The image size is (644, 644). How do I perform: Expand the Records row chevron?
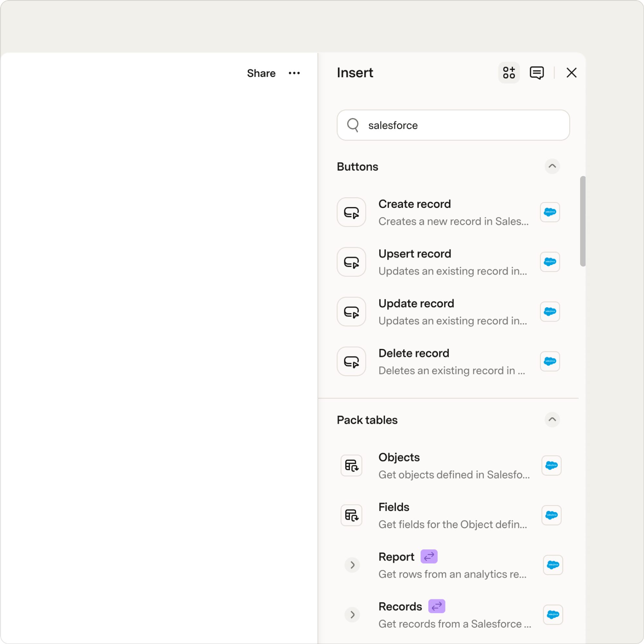(352, 614)
